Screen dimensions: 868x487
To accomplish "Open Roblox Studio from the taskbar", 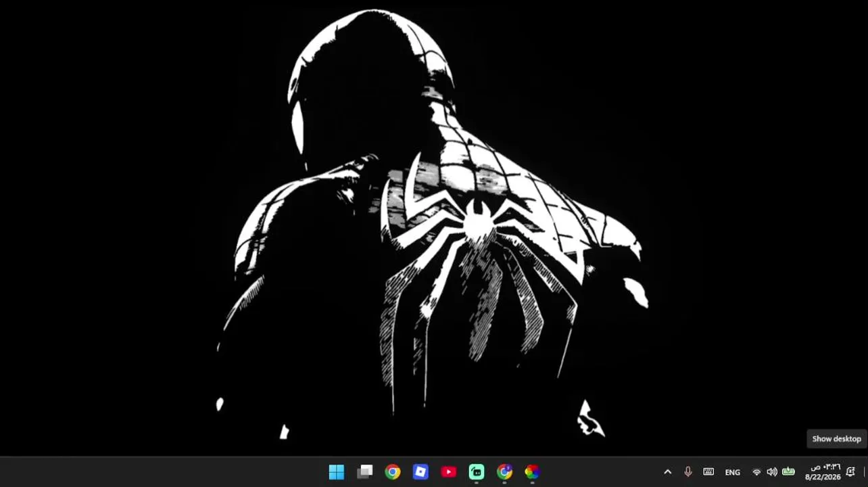I will (420, 472).
